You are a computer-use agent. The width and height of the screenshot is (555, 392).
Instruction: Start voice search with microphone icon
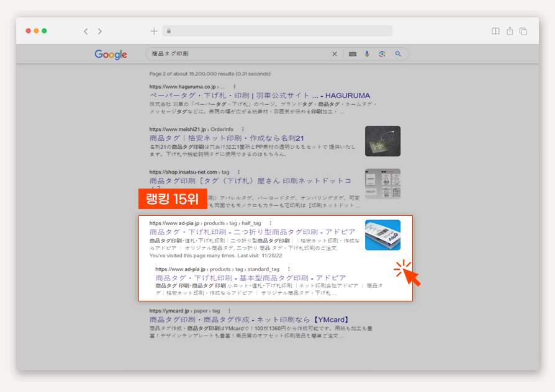pos(367,54)
